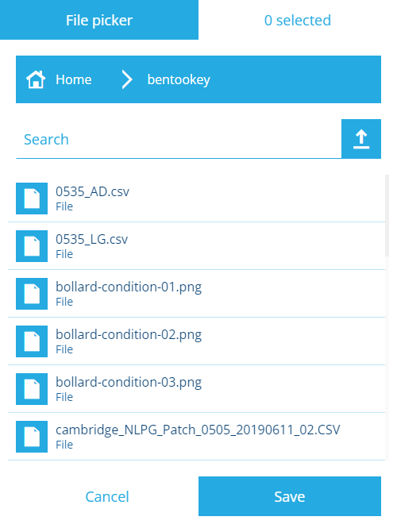The width and height of the screenshot is (397, 532).
Task: Click file icon next to bollard-condition-01.png
Action: [32, 294]
